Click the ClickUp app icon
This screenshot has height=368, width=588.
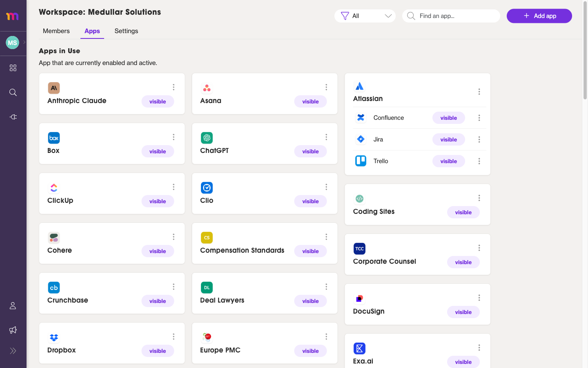54,188
